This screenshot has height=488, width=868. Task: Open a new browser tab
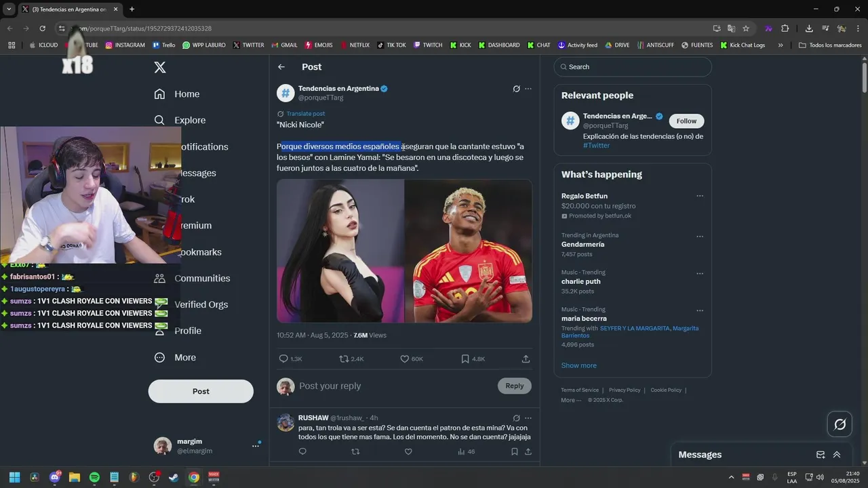click(x=132, y=9)
